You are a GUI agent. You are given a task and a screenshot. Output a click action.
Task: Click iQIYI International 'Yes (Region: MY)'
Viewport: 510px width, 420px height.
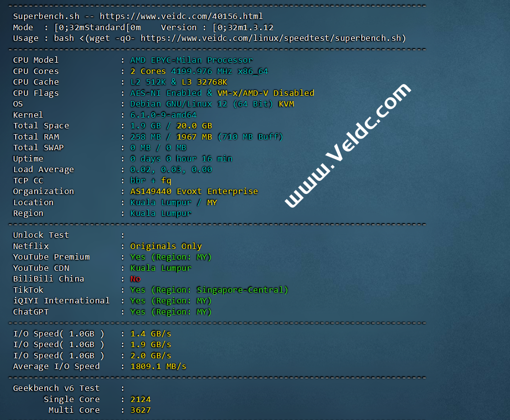tap(171, 301)
